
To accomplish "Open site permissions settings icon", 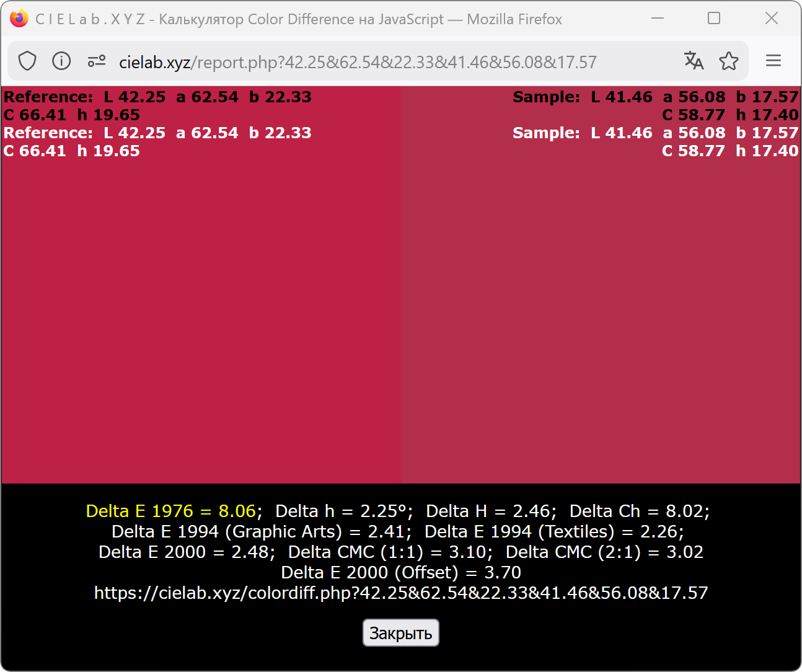I will pos(97,61).
